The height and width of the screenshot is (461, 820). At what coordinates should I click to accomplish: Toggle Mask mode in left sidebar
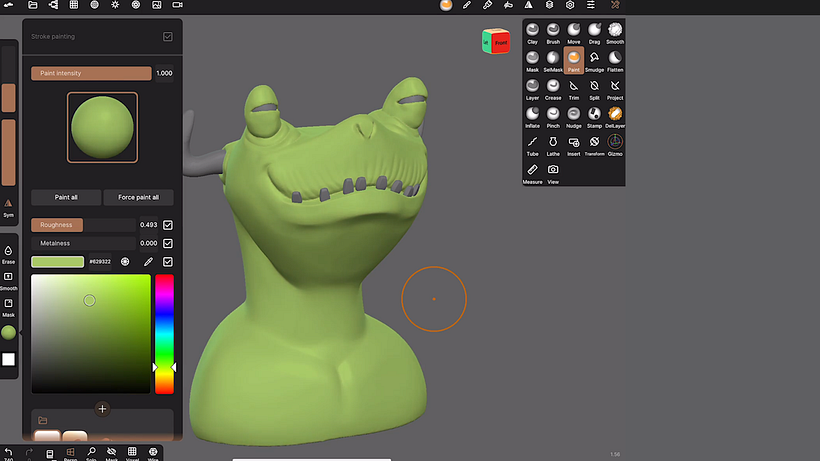coord(8,307)
